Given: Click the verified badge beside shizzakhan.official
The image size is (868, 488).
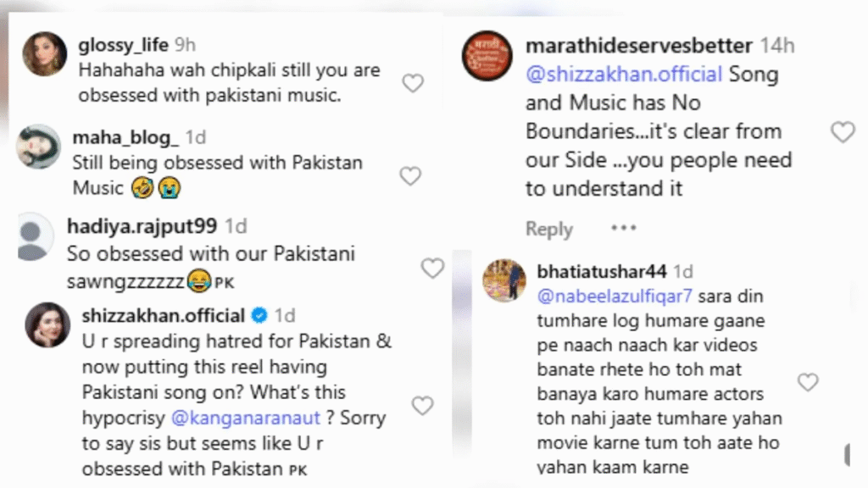Looking at the screenshot, I should pyautogui.click(x=259, y=315).
